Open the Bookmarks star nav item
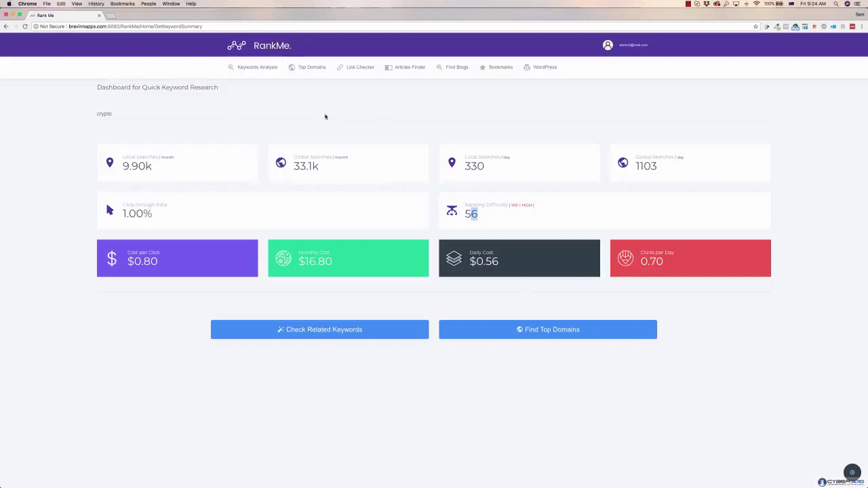 coord(496,67)
